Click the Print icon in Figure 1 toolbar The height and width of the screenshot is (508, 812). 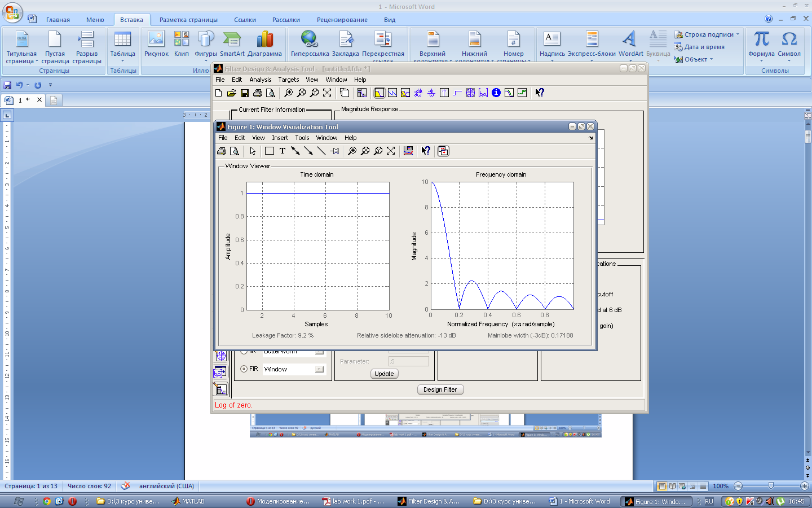(x=222, y=151)
